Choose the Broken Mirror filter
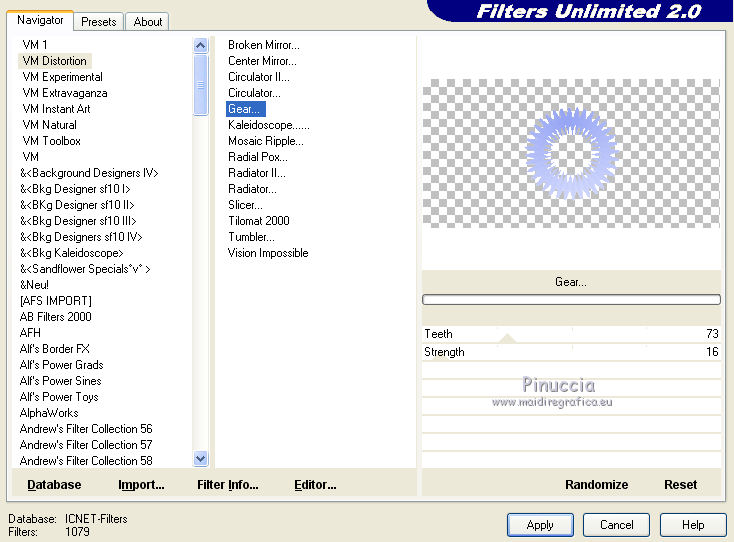 (264, 45)
